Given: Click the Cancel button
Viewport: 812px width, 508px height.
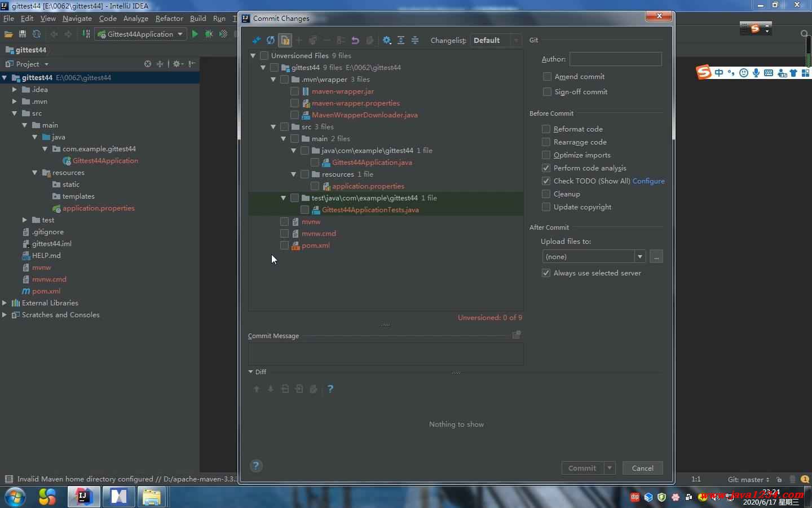Looking at the screenshot, I should click(643, 468).
